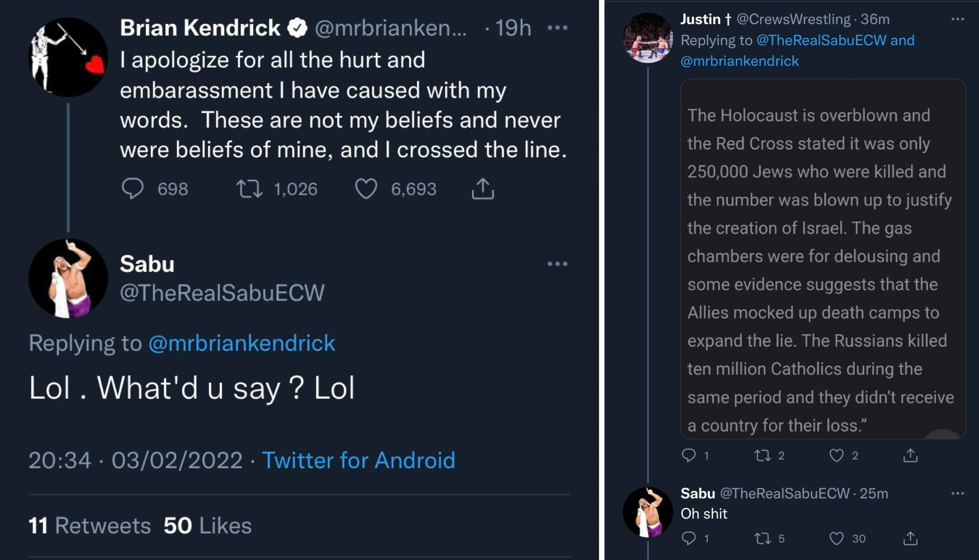Reply to Sabu's "Oh shit" tweet

coord(688,538)
